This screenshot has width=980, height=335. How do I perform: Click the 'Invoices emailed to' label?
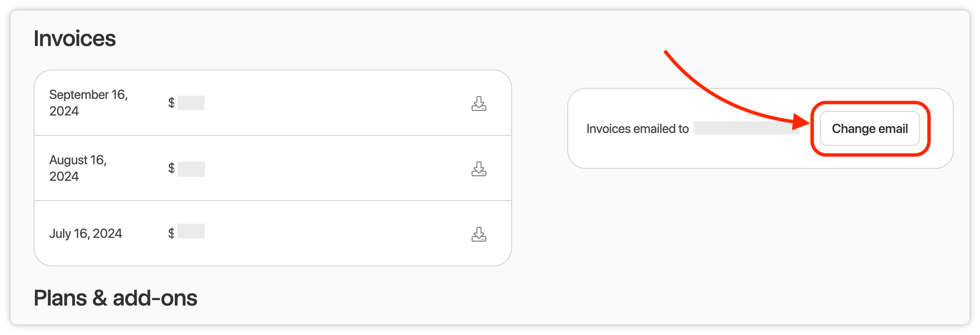637,129
